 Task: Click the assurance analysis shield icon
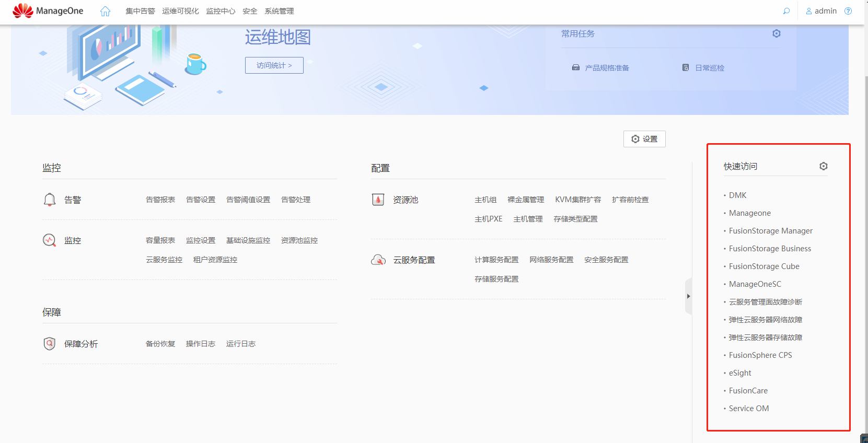pyautogui.click(x=49, y=344)
